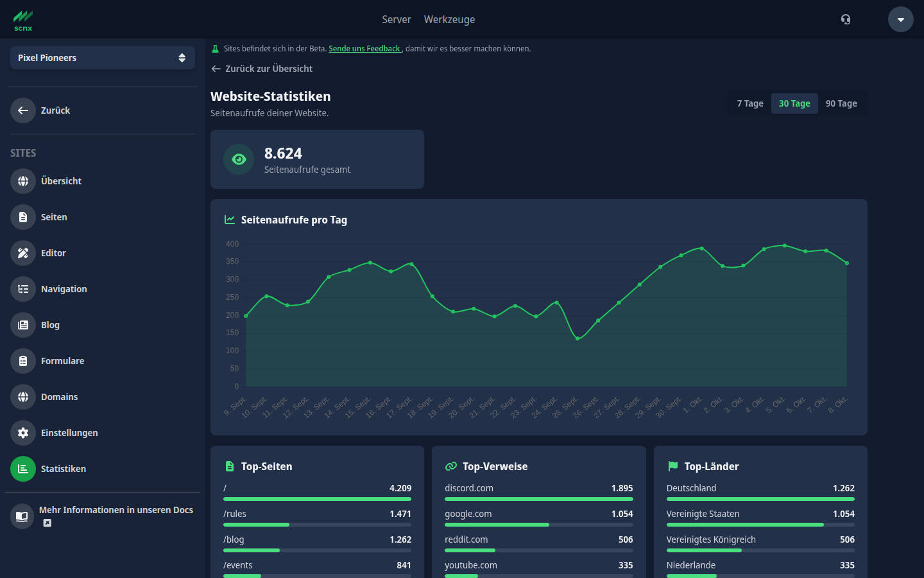Click the Zurück arrow icon in sidebar
924x578 pixels.
pos(23,110)
